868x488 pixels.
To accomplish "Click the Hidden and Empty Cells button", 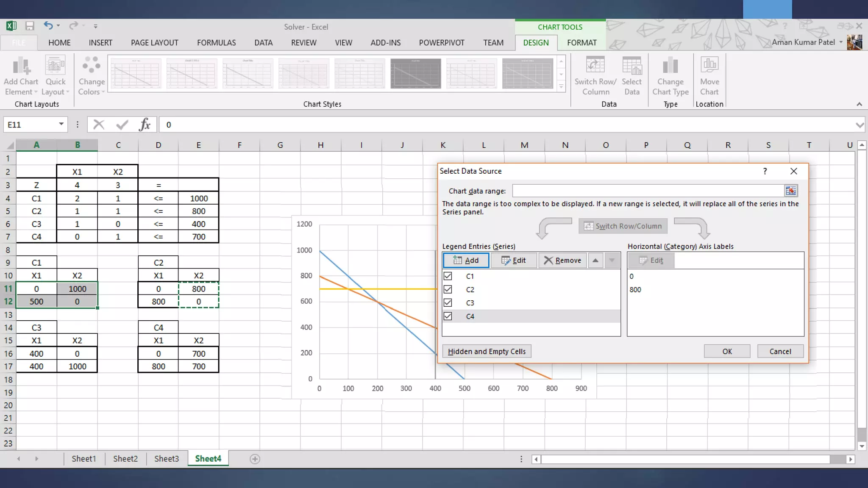I will click(487, 352).
